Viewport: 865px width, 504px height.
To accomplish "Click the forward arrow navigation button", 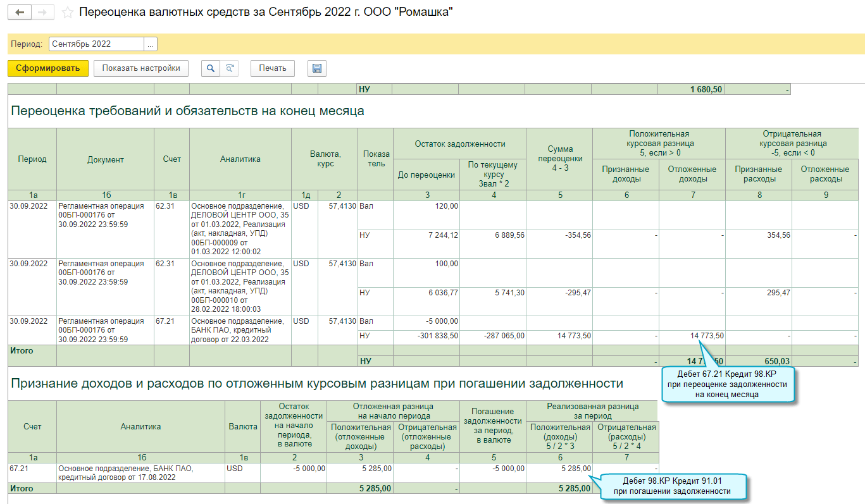I will click(42, 13).
